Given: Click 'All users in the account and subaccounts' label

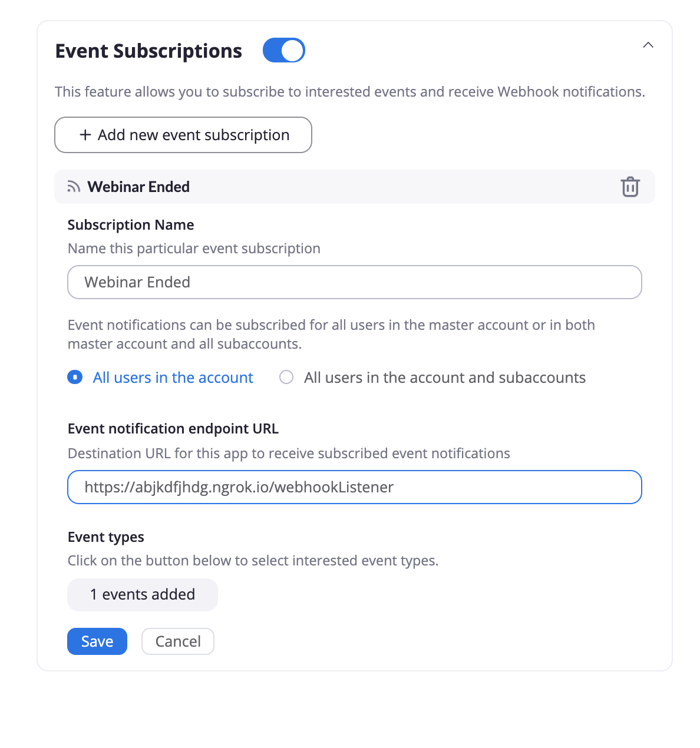Looking at the screenshot, I should [x=445, y=378].
